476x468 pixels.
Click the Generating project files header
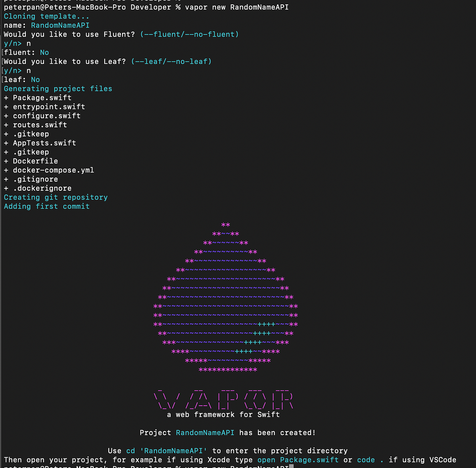tap(58, 88)
